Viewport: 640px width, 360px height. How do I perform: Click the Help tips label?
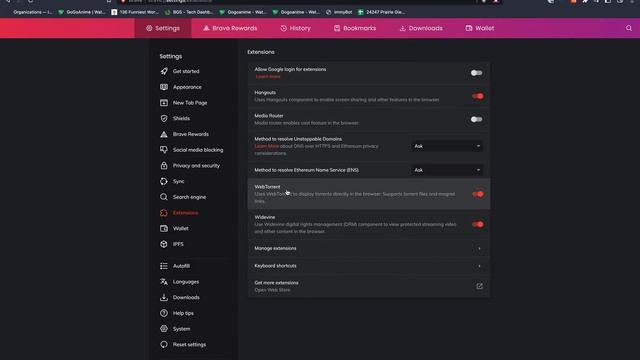click(183, 313)
